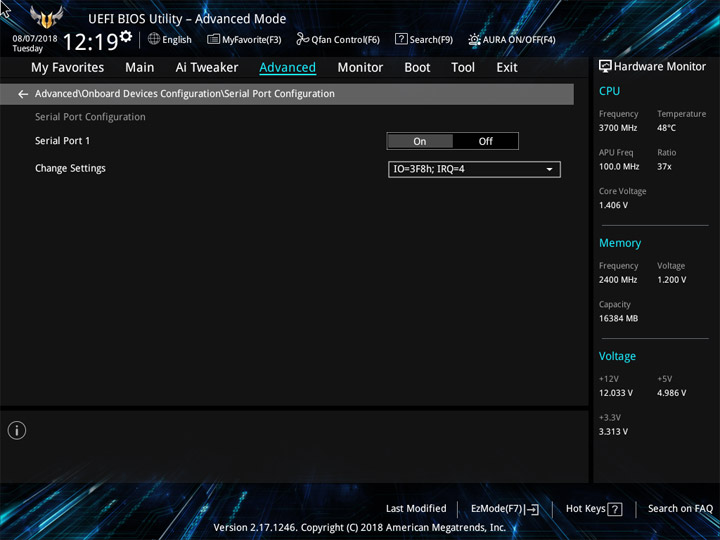720x540 pixels.
Task: Click the info icon in help area
Action: (x=17, y=430)
